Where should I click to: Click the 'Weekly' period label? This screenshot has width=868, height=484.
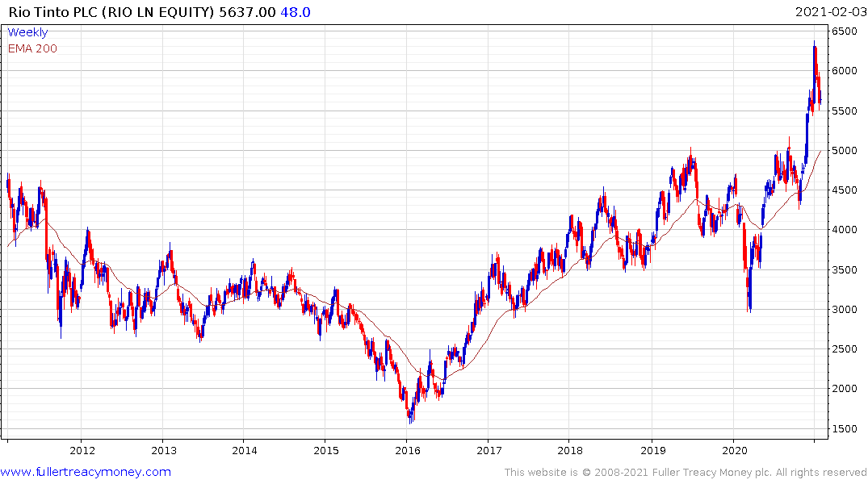27,32
